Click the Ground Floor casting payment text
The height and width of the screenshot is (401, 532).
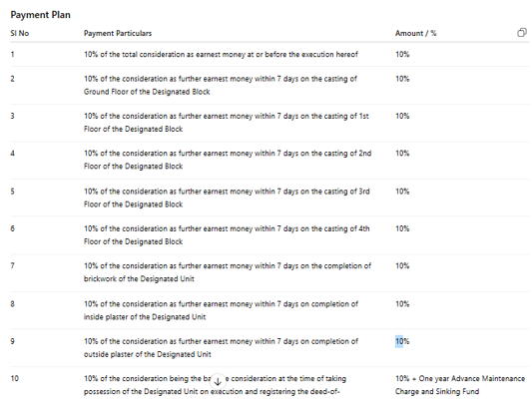pos(221,85)
